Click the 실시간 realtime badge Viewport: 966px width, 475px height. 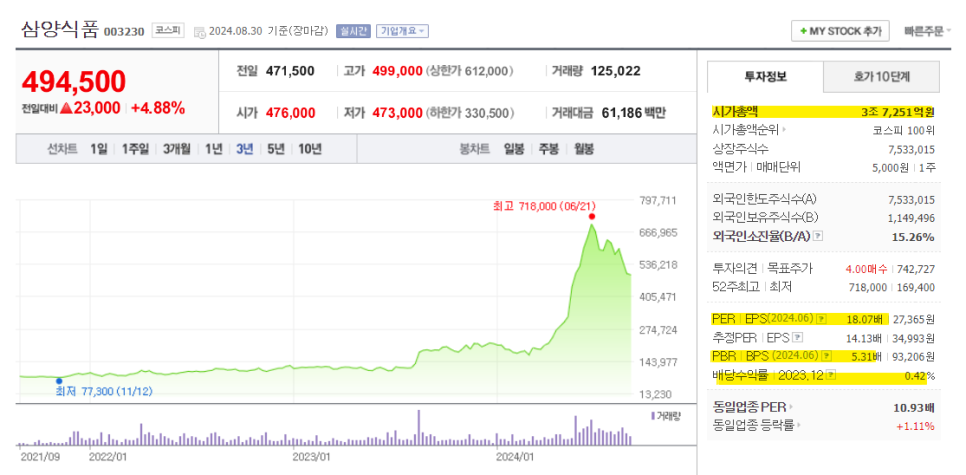(353, 30)
